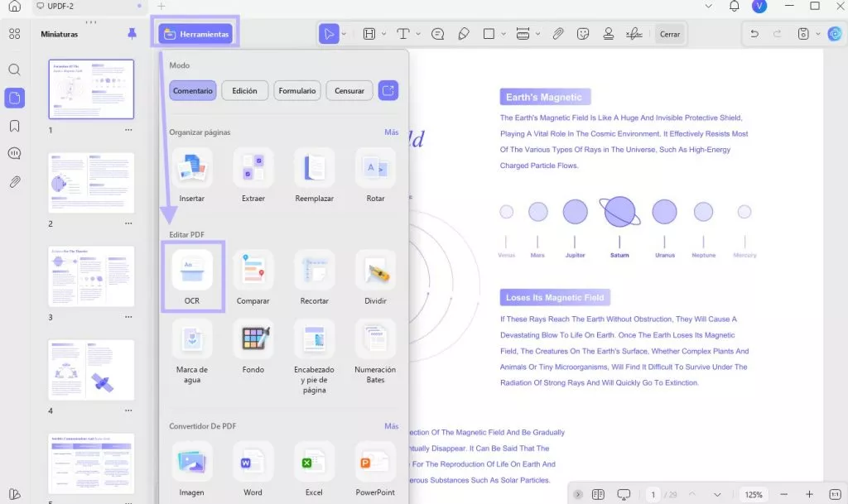Open the Herramientas menu
The image size is (848, 504).
195,34
